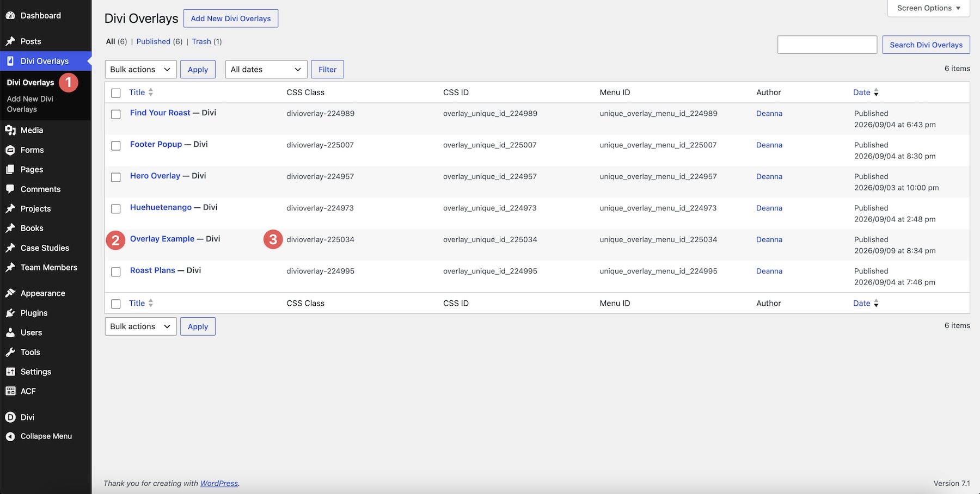The image size is (980, 494).
Task: Show the Trash overlays filter
Action: (x=201, y=41)
